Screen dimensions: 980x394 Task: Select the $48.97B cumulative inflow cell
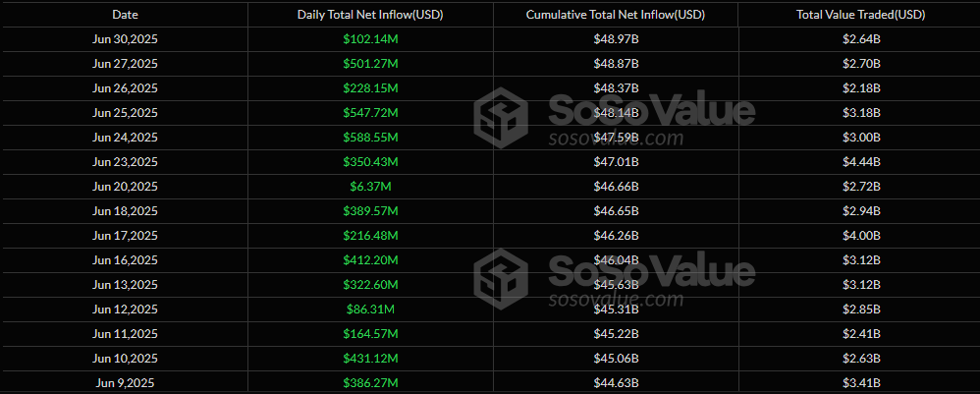615,39
